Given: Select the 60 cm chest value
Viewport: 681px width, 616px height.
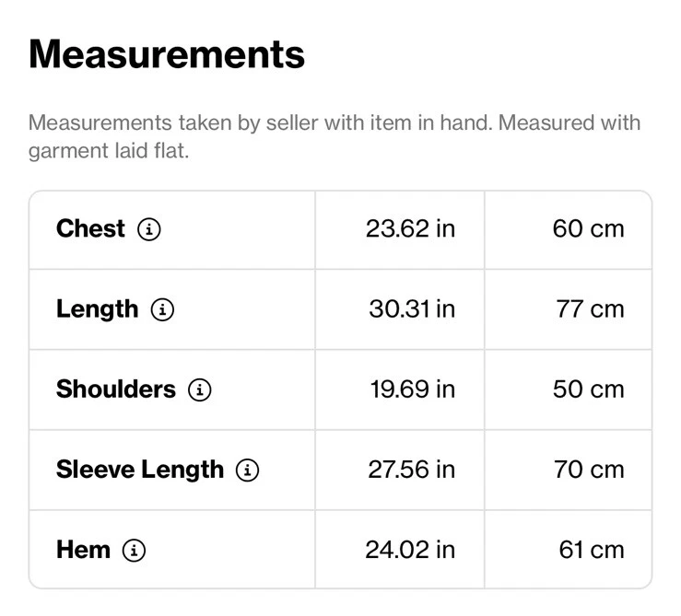Looking at the screenshot, I should click(x=588, y=228).
